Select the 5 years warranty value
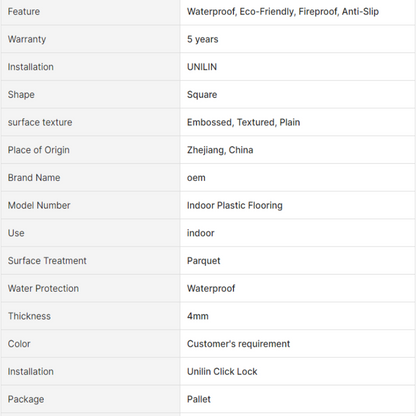 202,39
